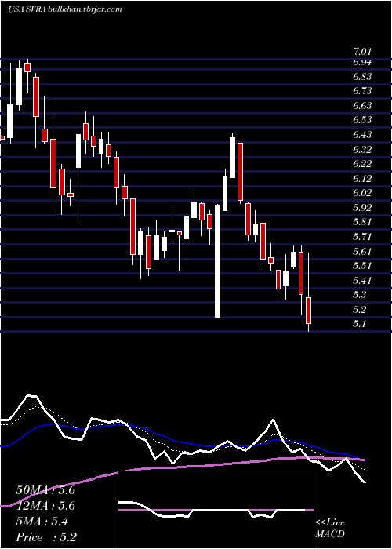Click the 6.22 price axis label

pos(362,164)
